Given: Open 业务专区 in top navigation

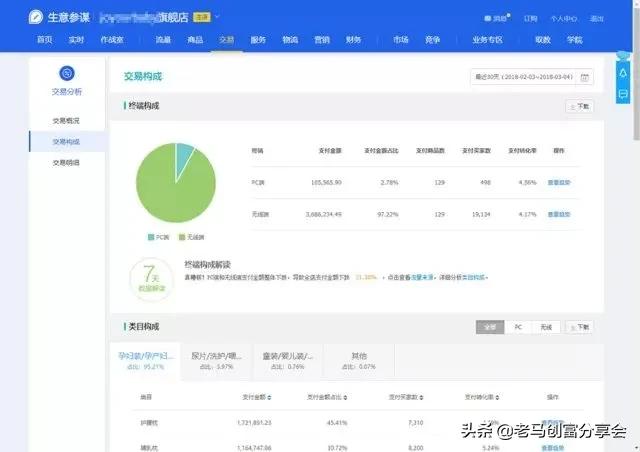Looking at the screenshot, I should tap(487, 40).
